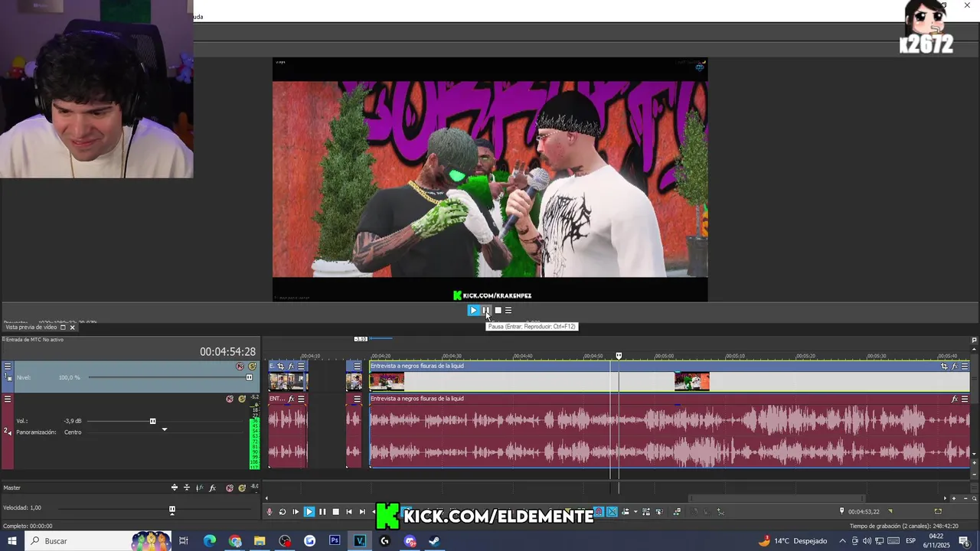The height and width of the screenshot is (551, 980).
Task: Open the preview menu icon beside stop
Action: pos(508,310)
